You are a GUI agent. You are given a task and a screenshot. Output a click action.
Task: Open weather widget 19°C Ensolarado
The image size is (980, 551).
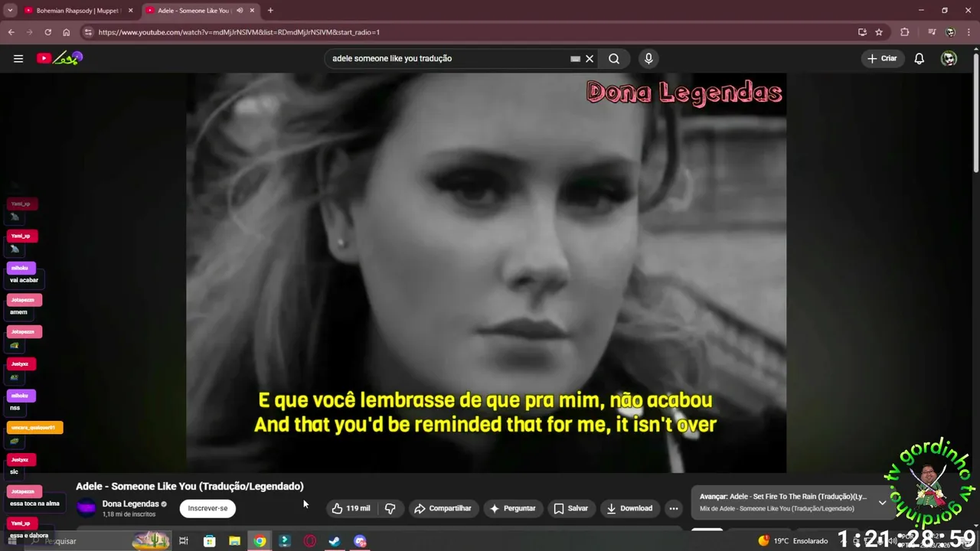pyautogui.click(x=792, y=541)
